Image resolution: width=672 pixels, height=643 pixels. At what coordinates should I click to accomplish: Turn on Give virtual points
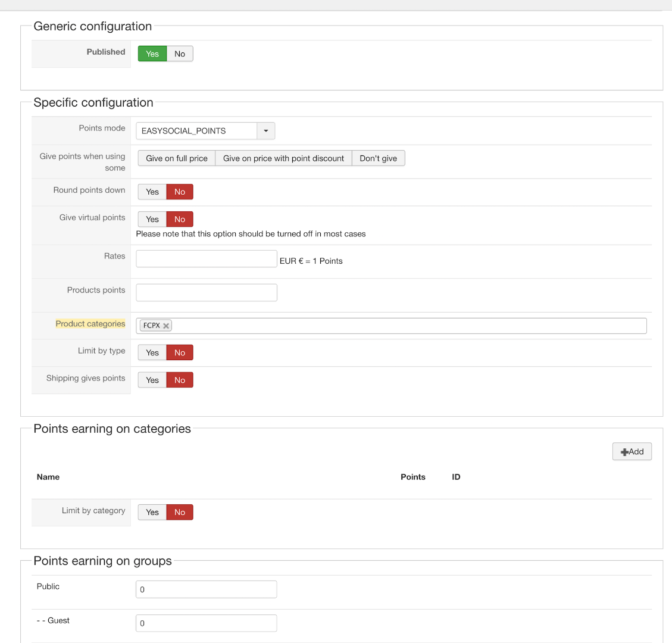(152, 220)
